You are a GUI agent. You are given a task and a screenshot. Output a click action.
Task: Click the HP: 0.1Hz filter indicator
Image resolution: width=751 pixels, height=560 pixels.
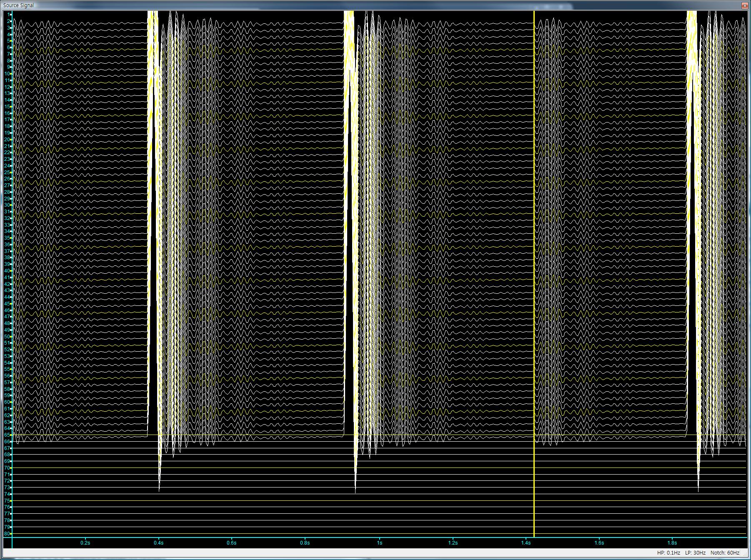click(x=668, y=553)
